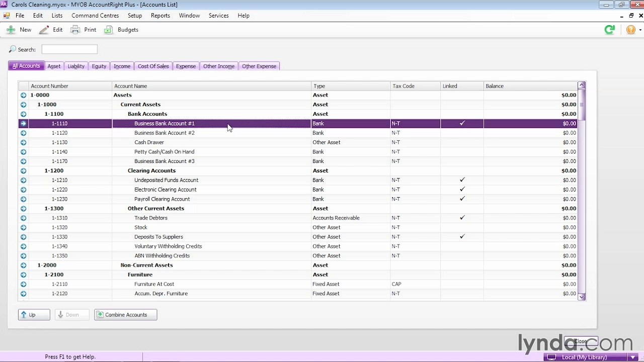644x362 pixels.
Task: Open the Command Centres menu
Action: point(95,16)
